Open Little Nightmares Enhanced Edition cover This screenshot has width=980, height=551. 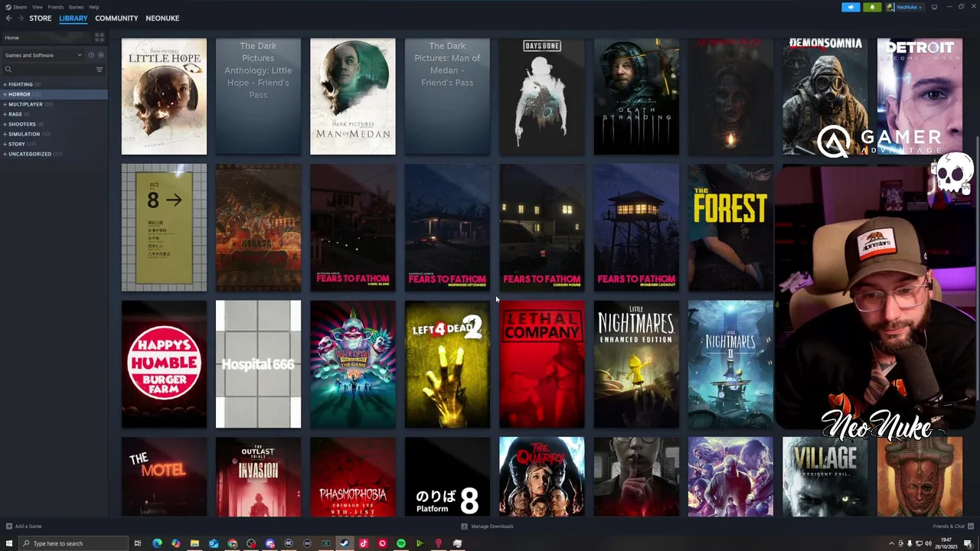point(636,364)
